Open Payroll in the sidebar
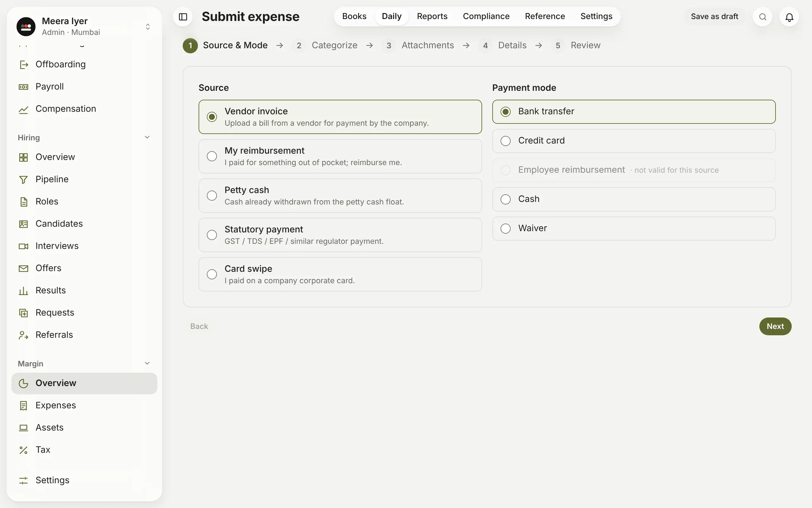The height and width of the screenshot is (508, 812). (x=84, y=87)
